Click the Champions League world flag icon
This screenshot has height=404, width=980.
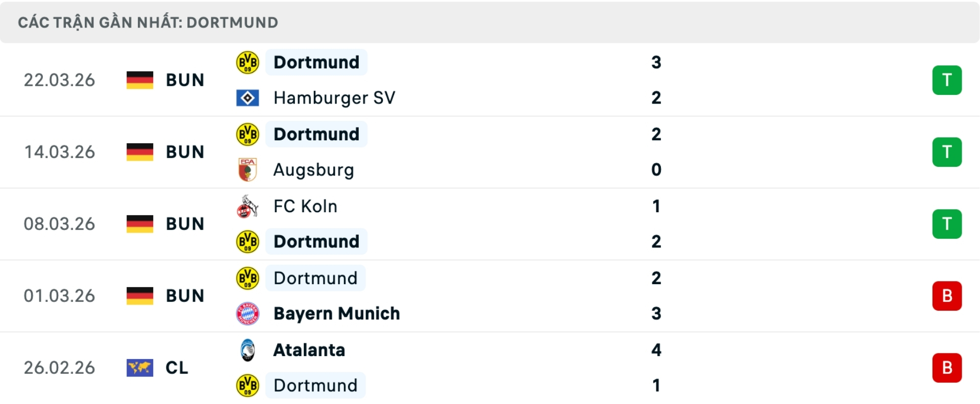140,368
